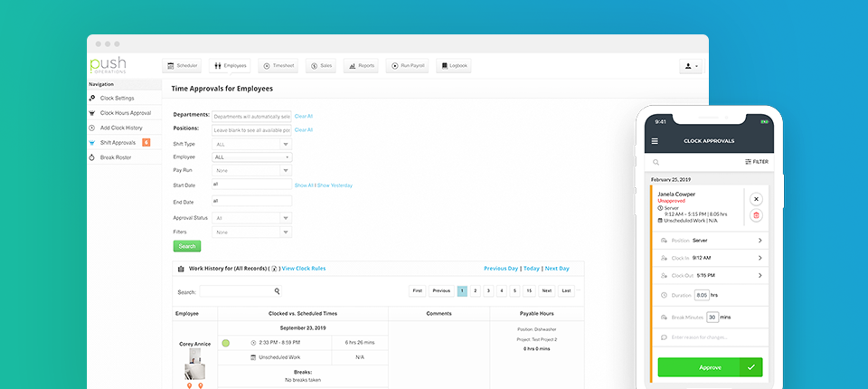This screenshot has height=389, width=868.
Task: Open the mobile hamburger menu icon
Action: 655,141
